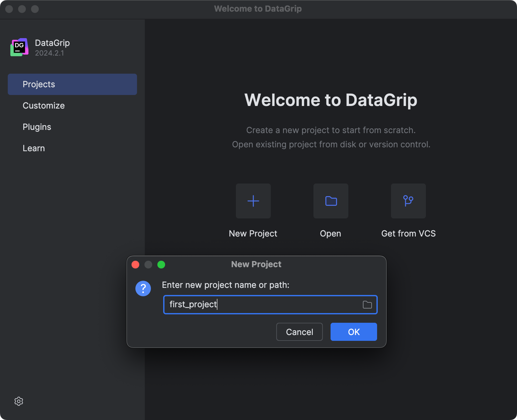Switch to the Customize tab
517x420 pixels.
click(44, 106)
